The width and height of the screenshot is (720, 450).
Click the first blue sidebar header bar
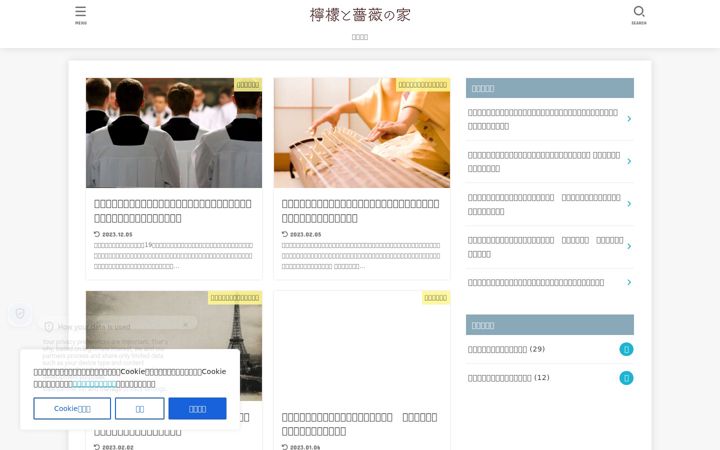550,88
